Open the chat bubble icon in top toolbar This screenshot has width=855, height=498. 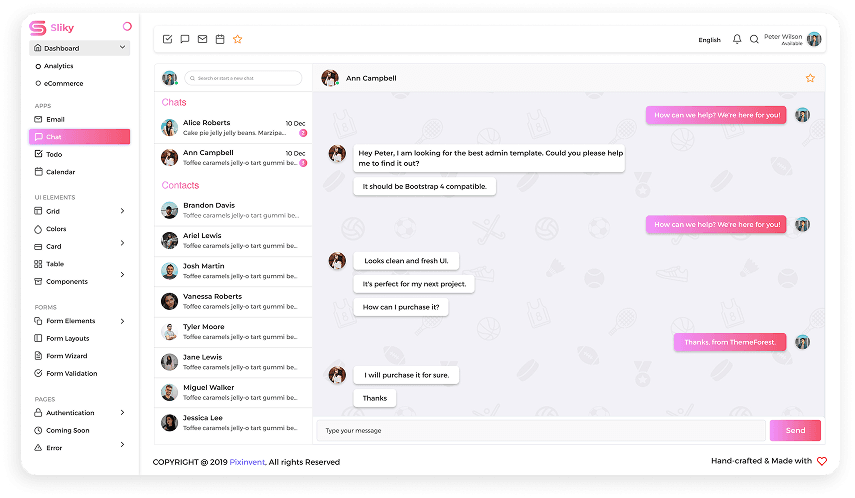[x=185, y=40]
